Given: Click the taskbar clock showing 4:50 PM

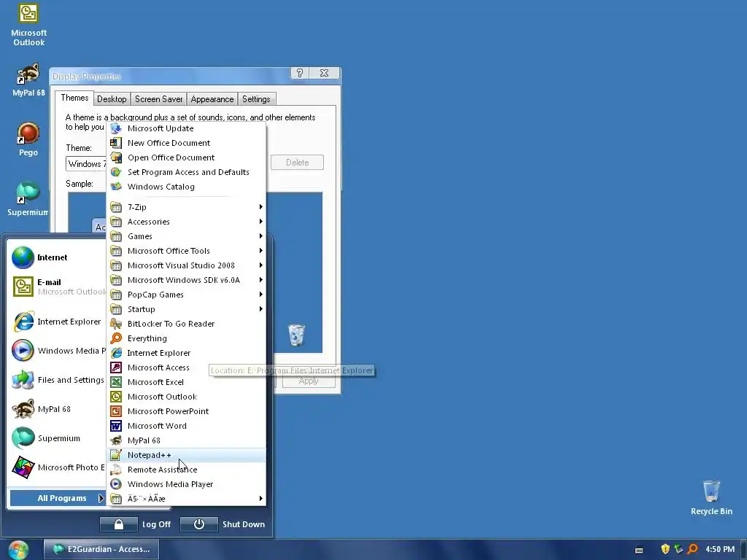Looking at the screenshot, I should (720, 549).
